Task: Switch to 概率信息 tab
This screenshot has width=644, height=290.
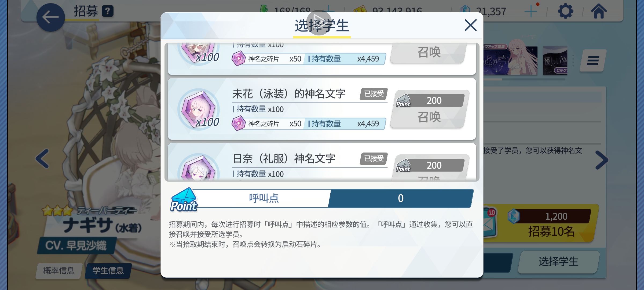Action: (59, 271)
